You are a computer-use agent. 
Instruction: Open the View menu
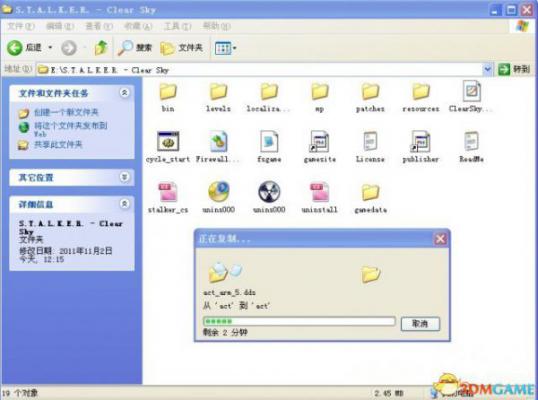[99, 26]
